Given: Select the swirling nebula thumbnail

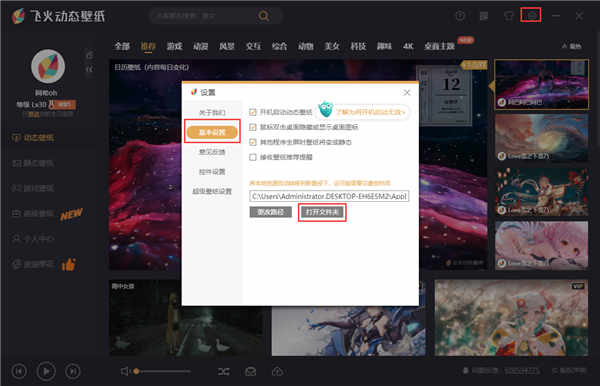Looking at the screenshot, I should [542, 138].
